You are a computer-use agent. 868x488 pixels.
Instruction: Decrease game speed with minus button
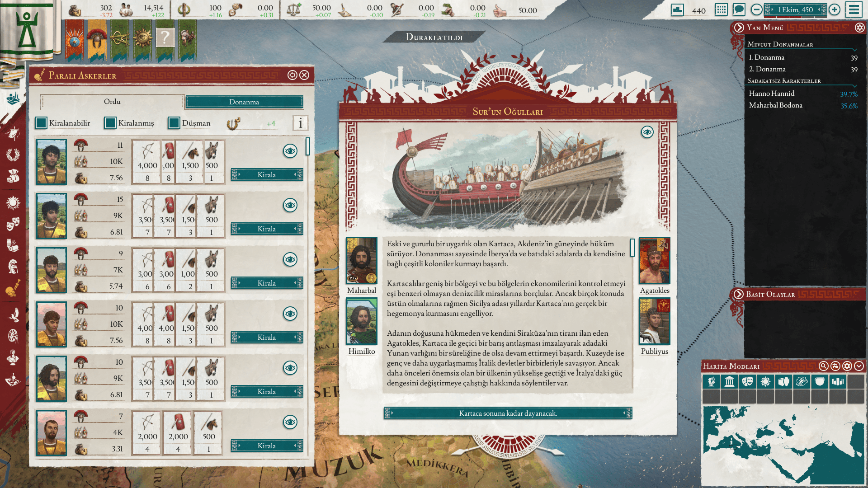coord(756,9)
